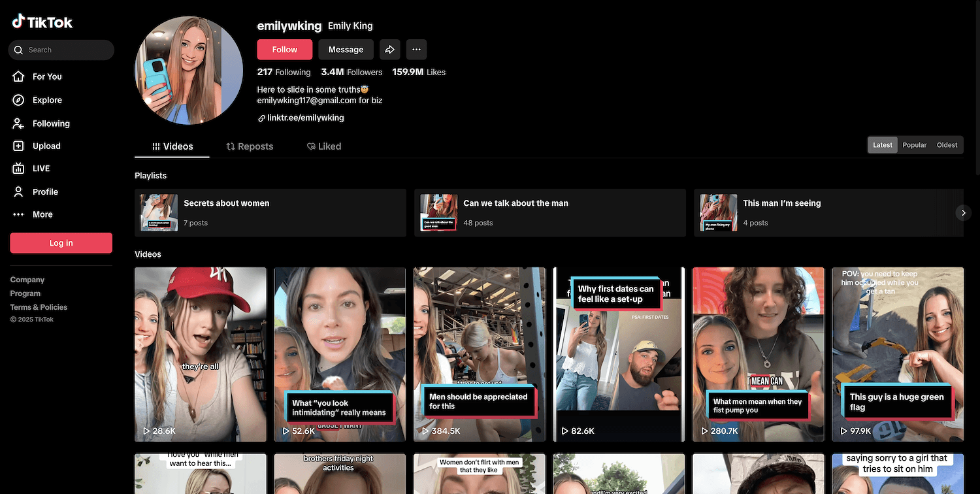Click the share arrow icon
Viewport: 980px width, 494px height.
389,50
